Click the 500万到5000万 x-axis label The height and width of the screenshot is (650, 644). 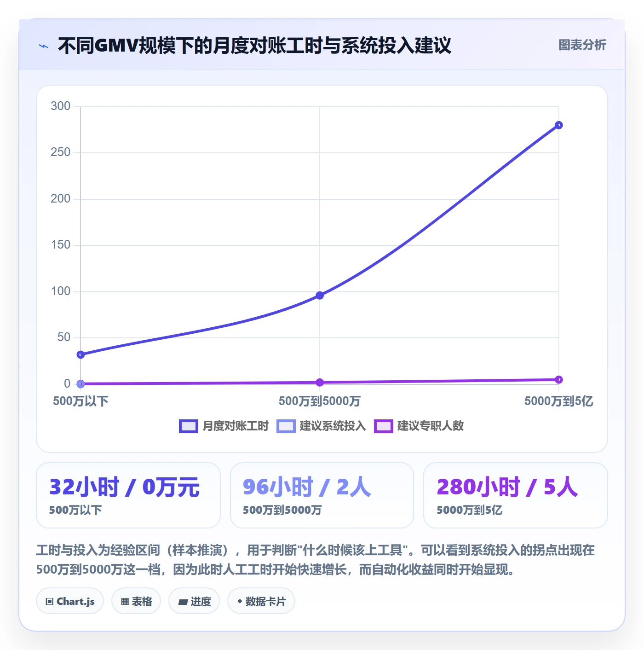point(320,401)
